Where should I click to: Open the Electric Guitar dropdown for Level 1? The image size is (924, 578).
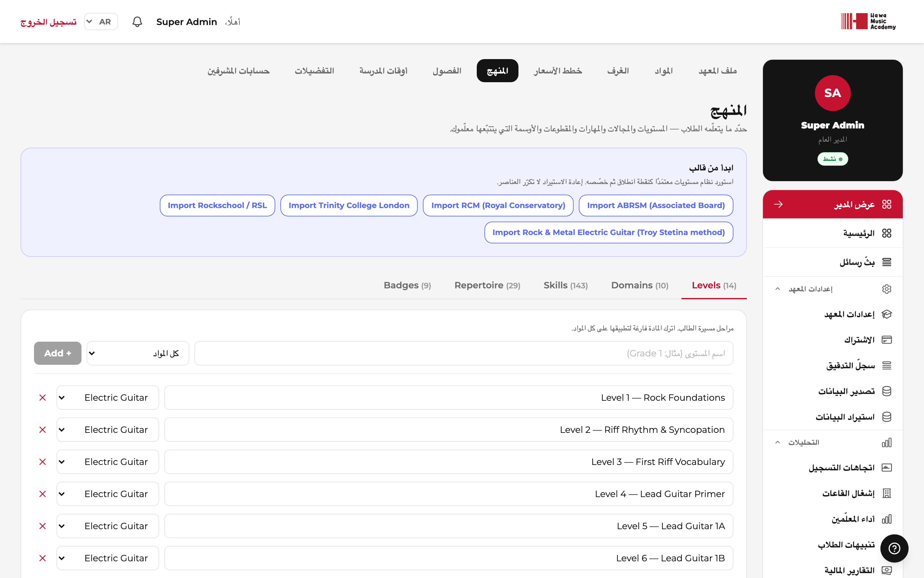(x=108, y=398)
